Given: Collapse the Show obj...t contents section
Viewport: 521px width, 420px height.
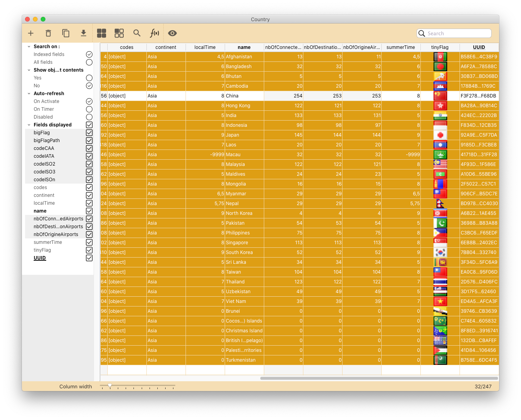Looking at the screenshot, I should click(x=29, y=70).
